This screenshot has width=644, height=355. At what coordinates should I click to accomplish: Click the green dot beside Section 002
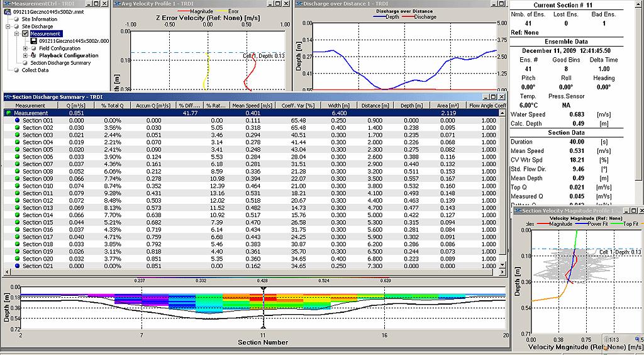click(x=17, y=127)
